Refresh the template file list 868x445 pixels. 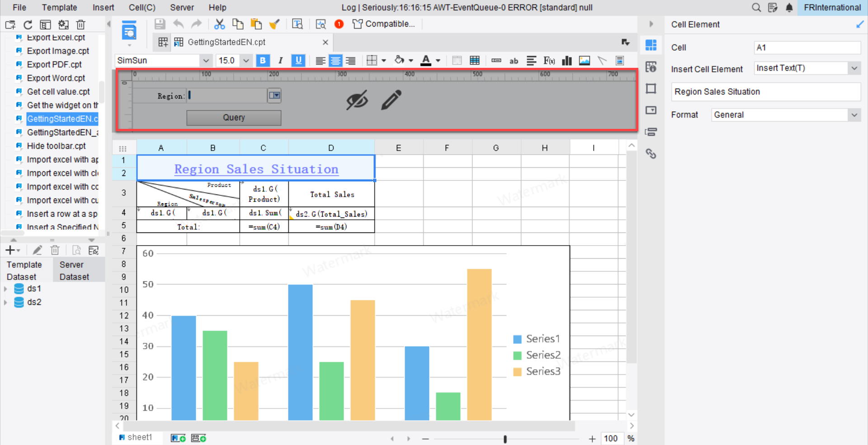(28, 25)
